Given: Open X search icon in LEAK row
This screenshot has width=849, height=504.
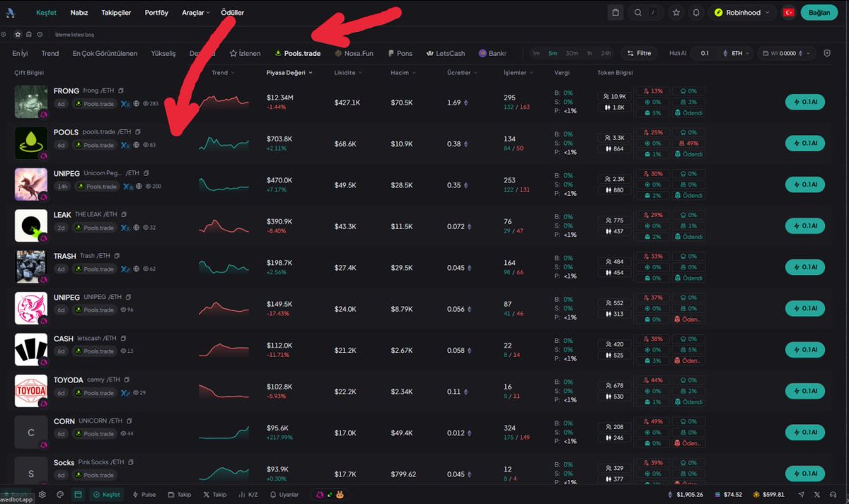Looking at the screenshot, I should pos(125,228).
